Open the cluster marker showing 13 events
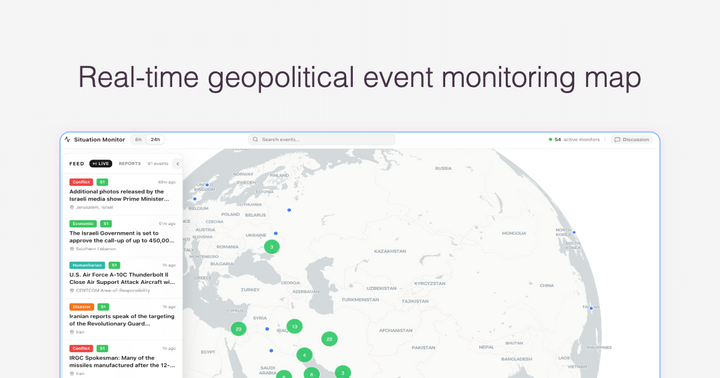The image size is (720, 378). tap(294, 327)
